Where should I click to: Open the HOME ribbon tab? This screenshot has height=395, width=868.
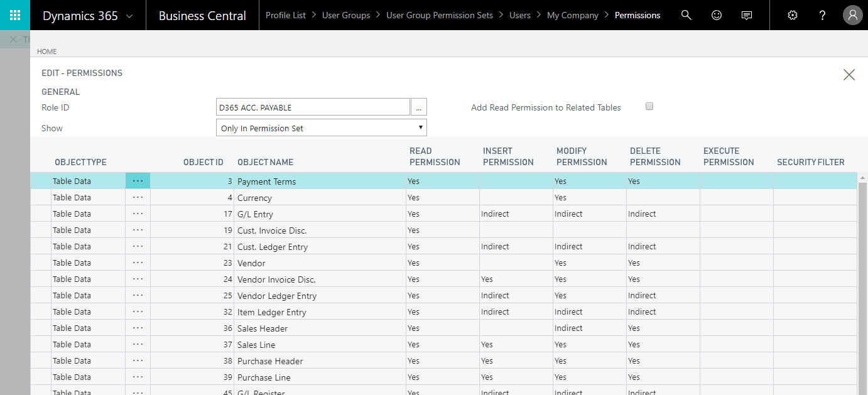click(47, 51)
